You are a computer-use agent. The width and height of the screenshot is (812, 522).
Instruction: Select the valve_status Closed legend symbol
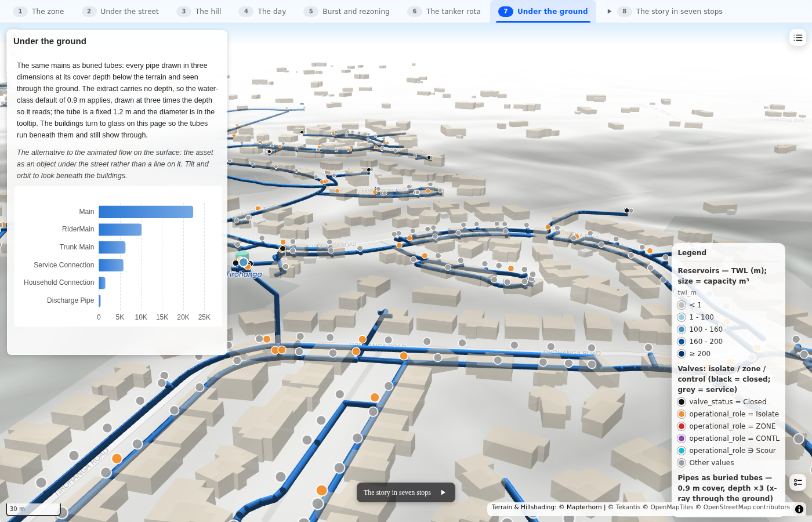pyautogui.click(x=681, y=402)
